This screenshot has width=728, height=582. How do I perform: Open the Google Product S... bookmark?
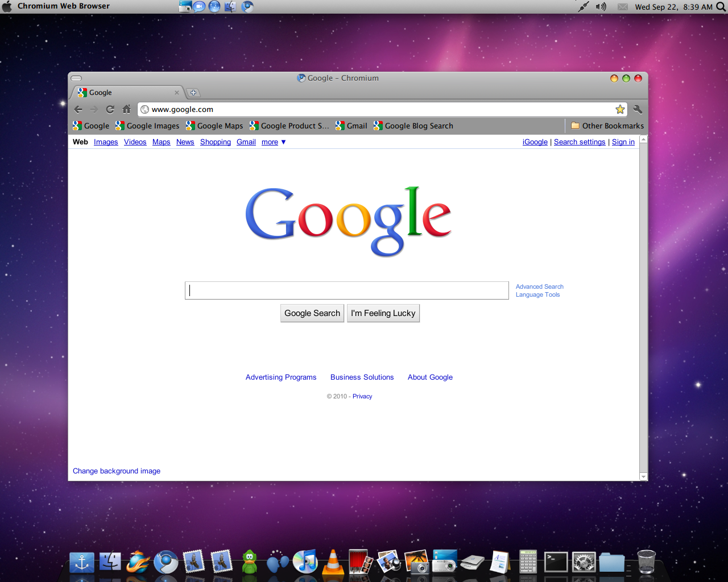(289, 126)
